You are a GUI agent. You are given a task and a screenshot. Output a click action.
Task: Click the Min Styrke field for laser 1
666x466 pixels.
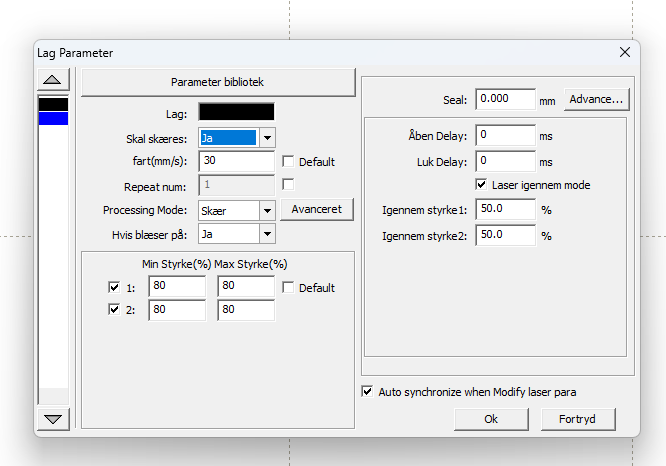coord(177,286)
